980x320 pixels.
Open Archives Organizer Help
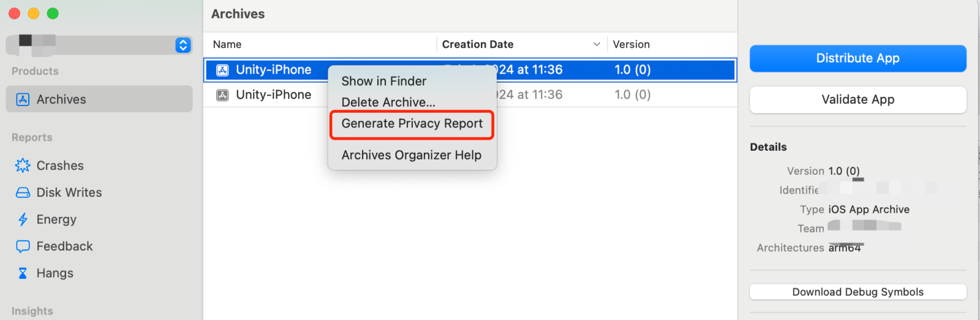click(411, 155)
